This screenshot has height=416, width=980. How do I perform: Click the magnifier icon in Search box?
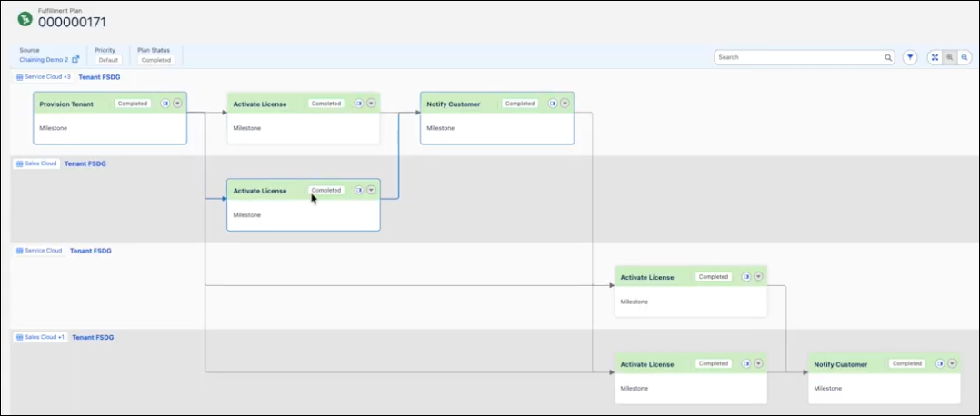tap(887, 57)
